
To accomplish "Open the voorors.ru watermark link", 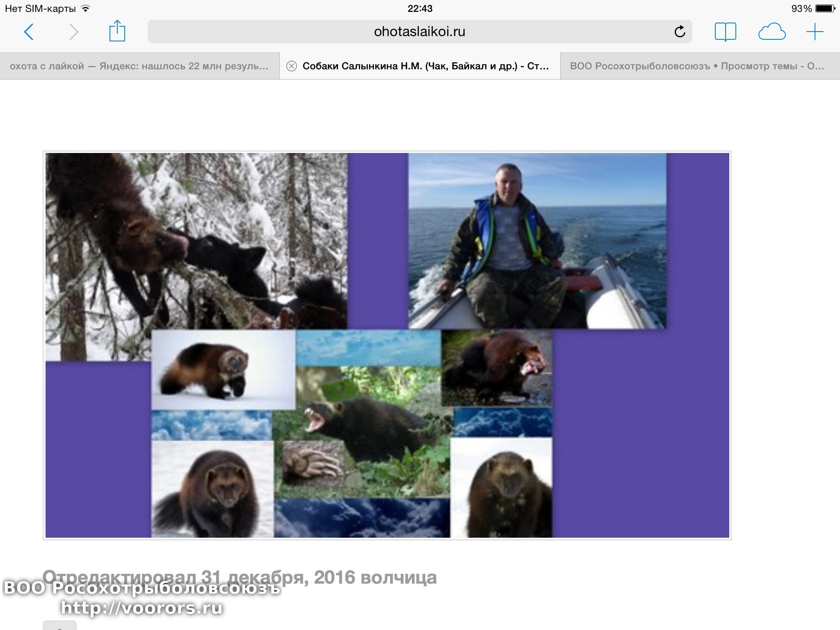I will (x=142, y=607).
